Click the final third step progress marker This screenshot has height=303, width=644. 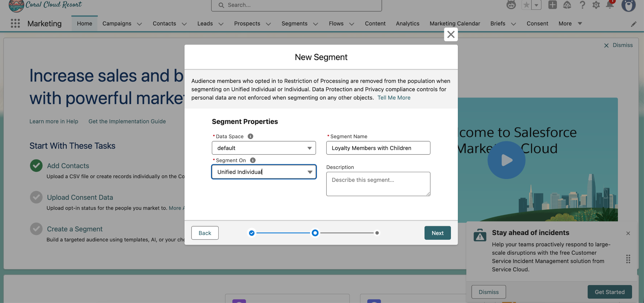coord(377,233)
